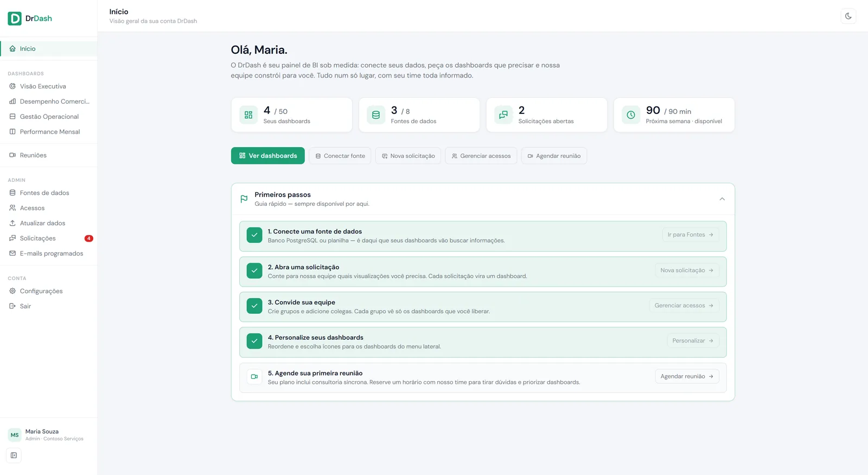Click Agendar reunião in the quick actions row
Screen dimensions: 868x475
[x=554, y=156]
